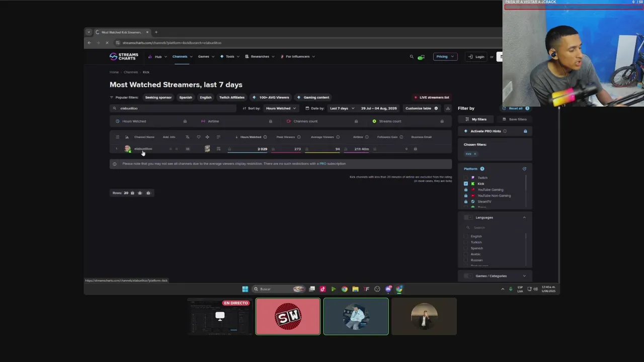644x362 pixels.
Task: Click the info icon next to Peak Viewers column
Action: (x=299, y=137)
